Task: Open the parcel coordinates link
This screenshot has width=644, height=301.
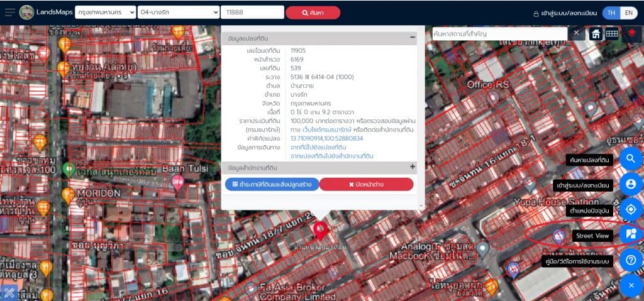Action: [x=326, y=138]
